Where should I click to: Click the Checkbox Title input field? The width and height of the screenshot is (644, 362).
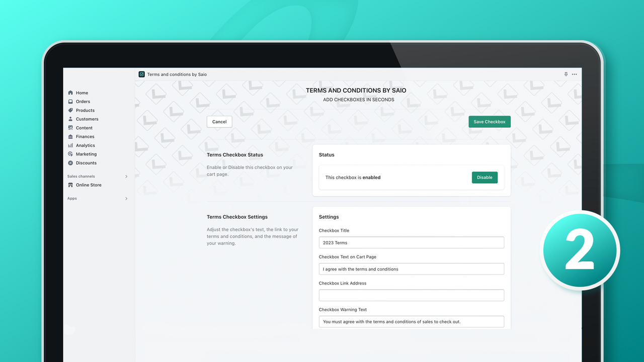pos(412,242)
